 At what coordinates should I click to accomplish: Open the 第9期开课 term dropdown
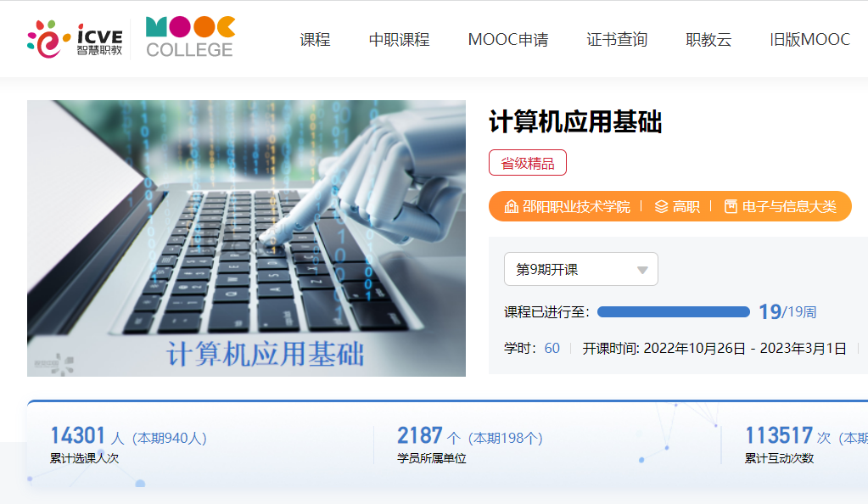[580, 269]
